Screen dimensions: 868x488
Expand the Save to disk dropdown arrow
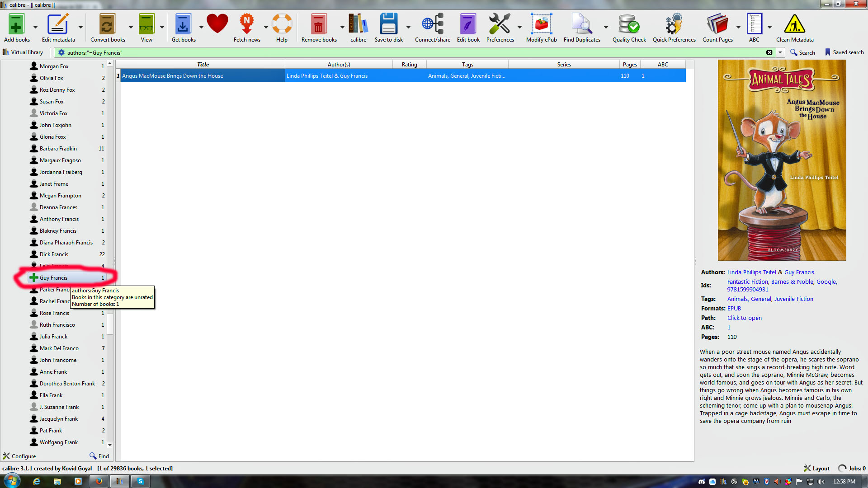[408, 27]
